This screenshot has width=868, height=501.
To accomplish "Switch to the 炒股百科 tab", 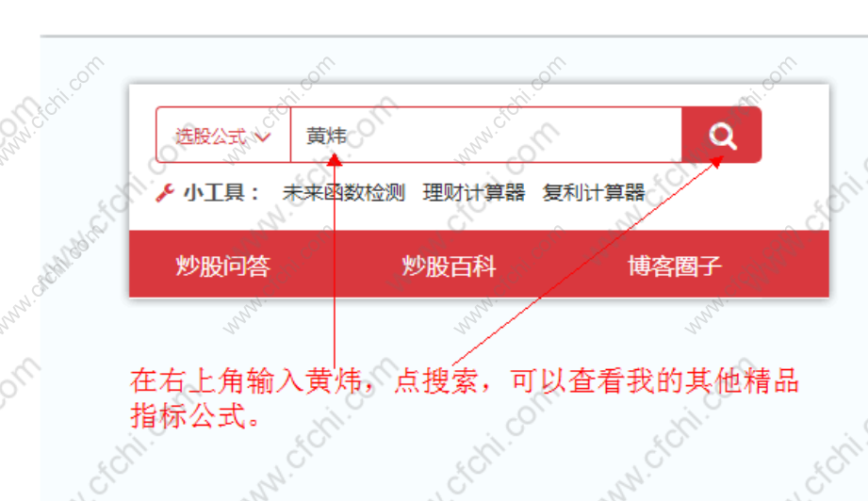I will coord(449,266).
